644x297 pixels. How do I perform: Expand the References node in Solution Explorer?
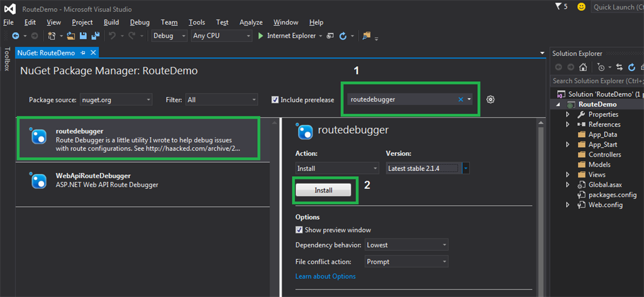(568, 125)
